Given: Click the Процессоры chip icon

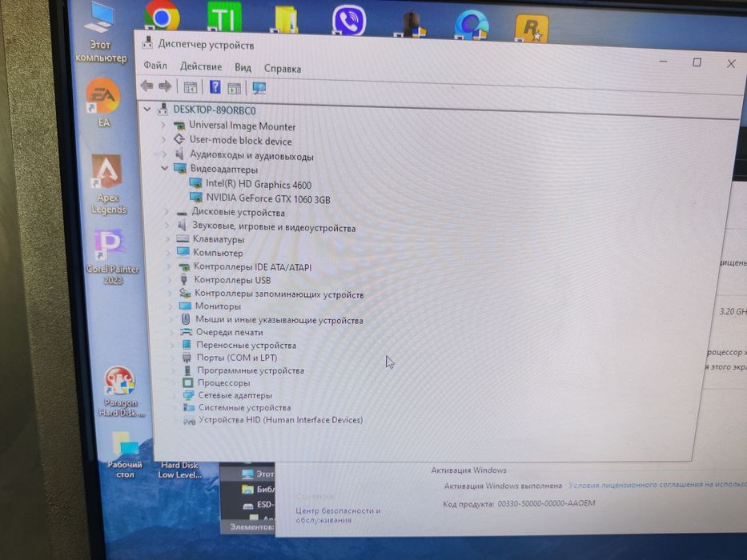Looking at the screenshot, I should 187,382.
